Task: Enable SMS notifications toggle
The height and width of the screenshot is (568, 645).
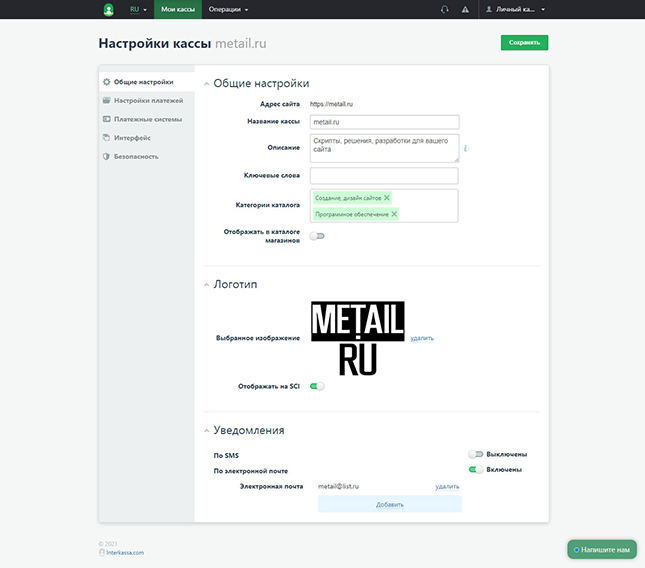Action: tap(476, 454)
